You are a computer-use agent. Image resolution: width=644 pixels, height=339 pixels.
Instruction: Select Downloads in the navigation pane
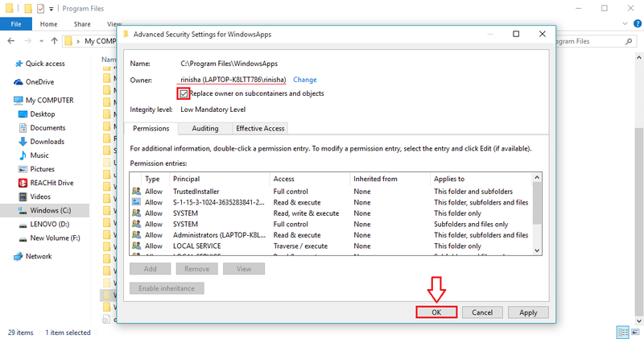pos(47,142)
